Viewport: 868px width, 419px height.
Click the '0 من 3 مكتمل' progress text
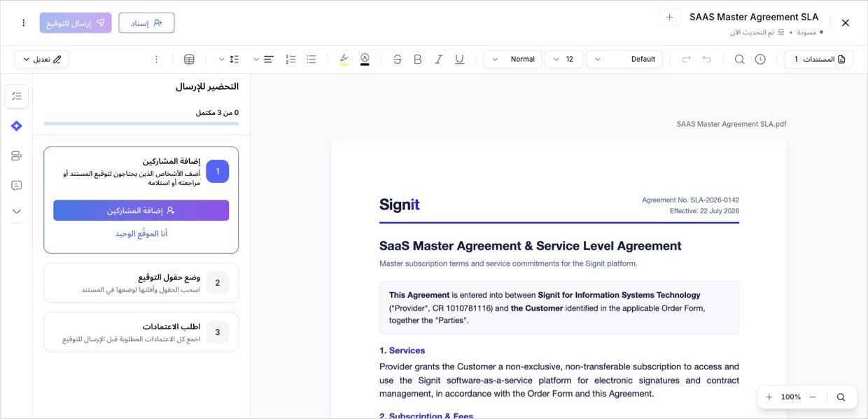(217, 112)
